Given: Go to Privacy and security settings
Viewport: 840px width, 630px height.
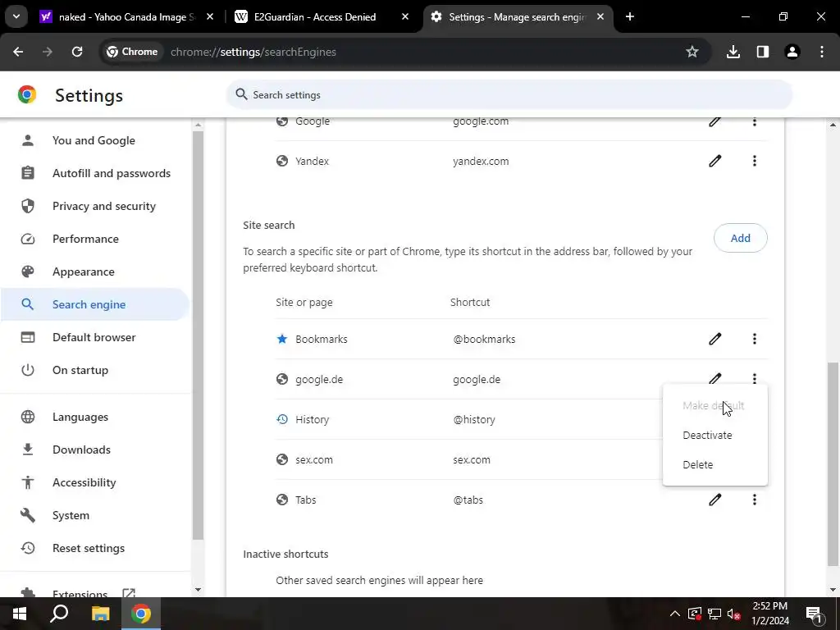Looking at the screenshot, I should point(94,206).
